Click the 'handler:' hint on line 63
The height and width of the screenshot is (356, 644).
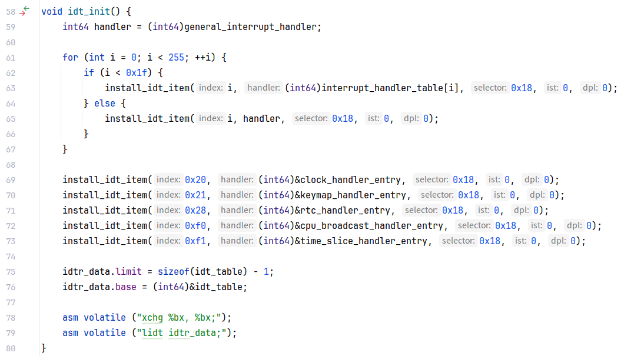coord(264,88)
